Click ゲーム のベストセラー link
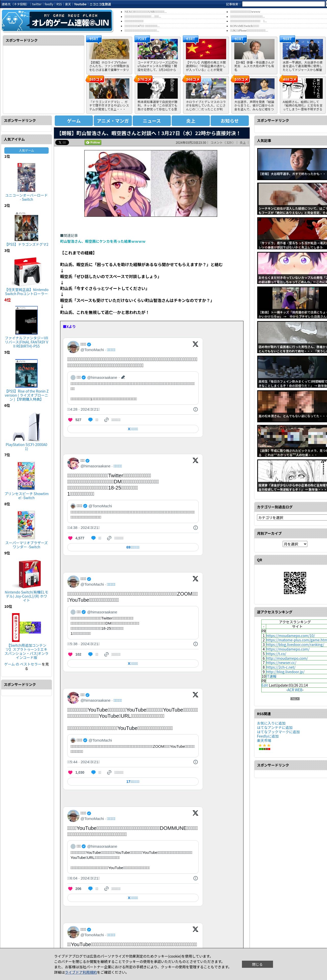This screenshot has width=327, height=980. tap(22, 664)
